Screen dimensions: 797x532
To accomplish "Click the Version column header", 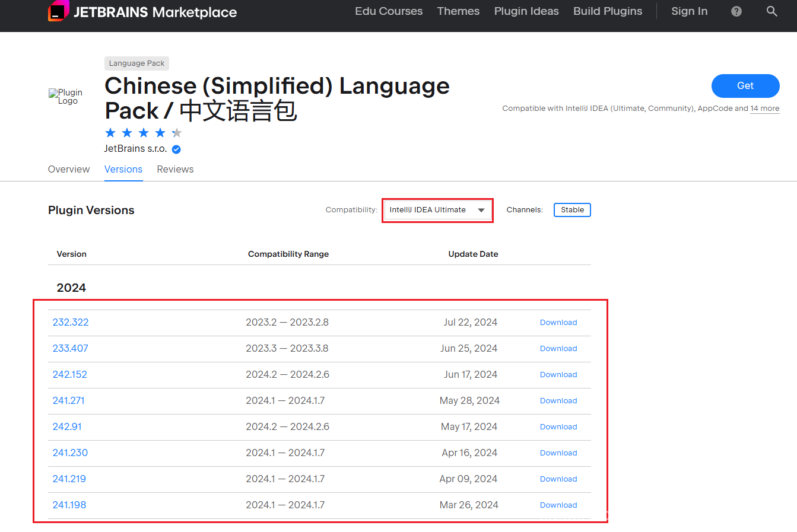I will pos(72,254).
